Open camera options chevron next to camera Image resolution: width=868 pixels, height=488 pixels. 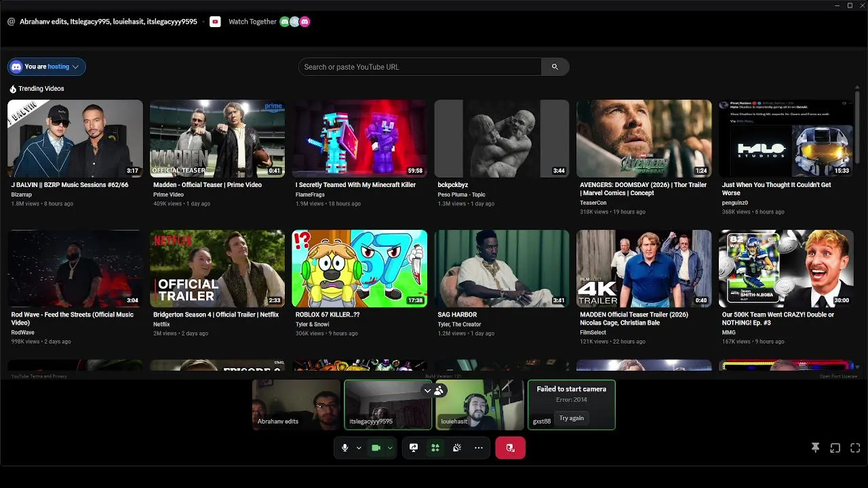coord(390,448)
